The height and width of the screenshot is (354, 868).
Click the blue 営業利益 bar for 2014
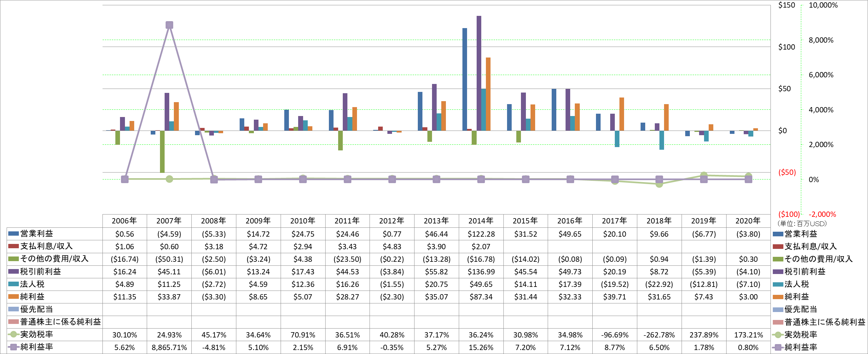465,79
